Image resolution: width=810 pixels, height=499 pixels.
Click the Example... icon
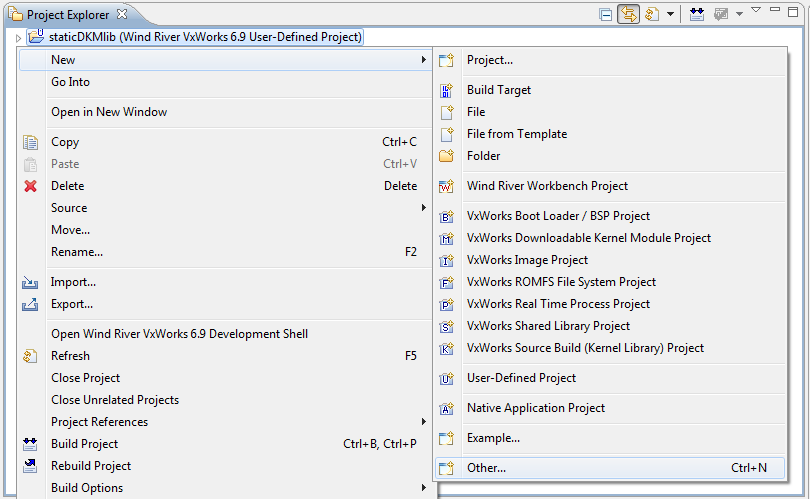point(446,439)
